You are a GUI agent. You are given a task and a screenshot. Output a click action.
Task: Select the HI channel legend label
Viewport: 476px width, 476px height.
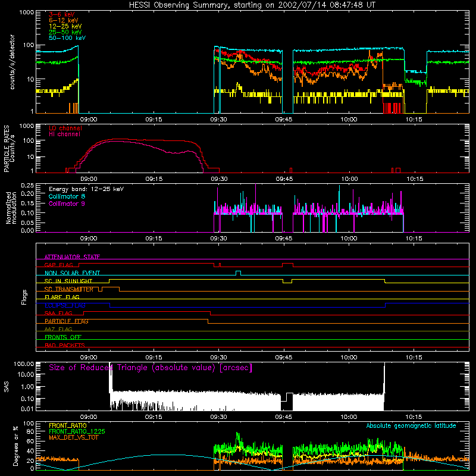[x=64, y=134]
